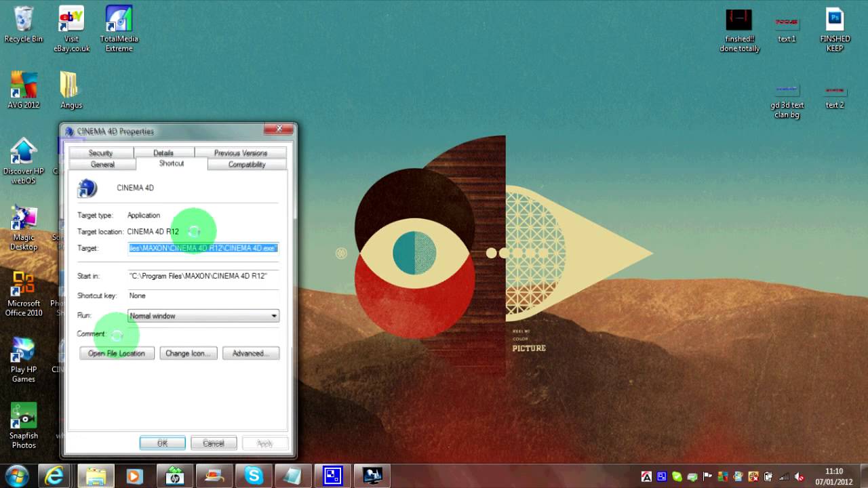Open the Run dropdown showing Normal window
Screen dimensions: 868x488
point(203,316)
